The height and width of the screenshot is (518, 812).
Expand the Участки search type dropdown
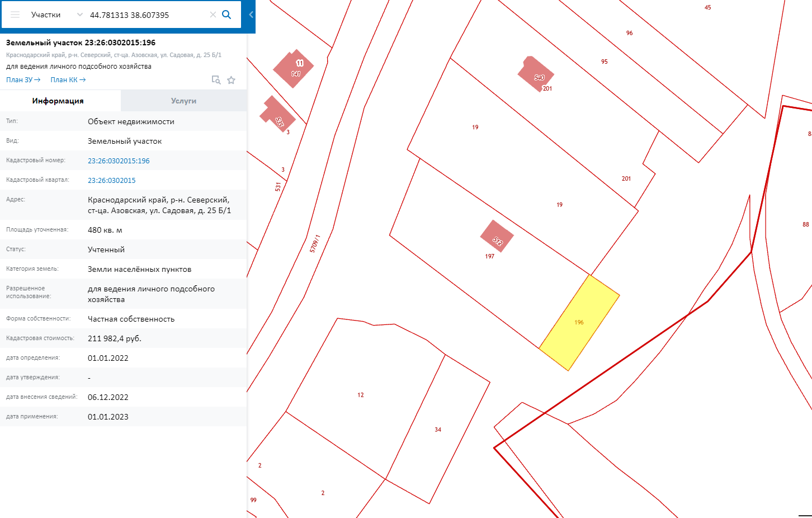(79, 15)
